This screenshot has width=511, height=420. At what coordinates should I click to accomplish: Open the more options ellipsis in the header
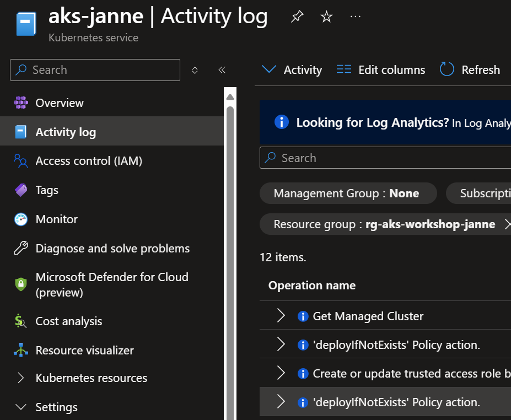(355, 17)
